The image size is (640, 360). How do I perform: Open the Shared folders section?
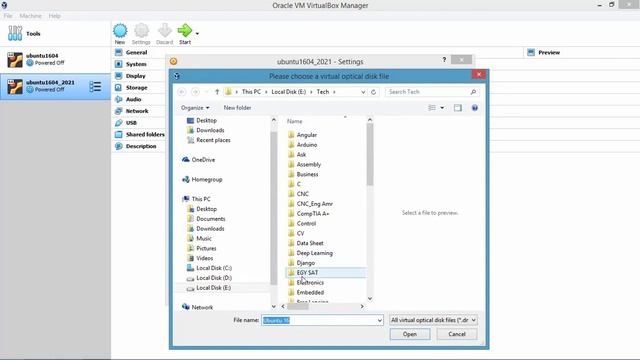click(x=145, y=134)
